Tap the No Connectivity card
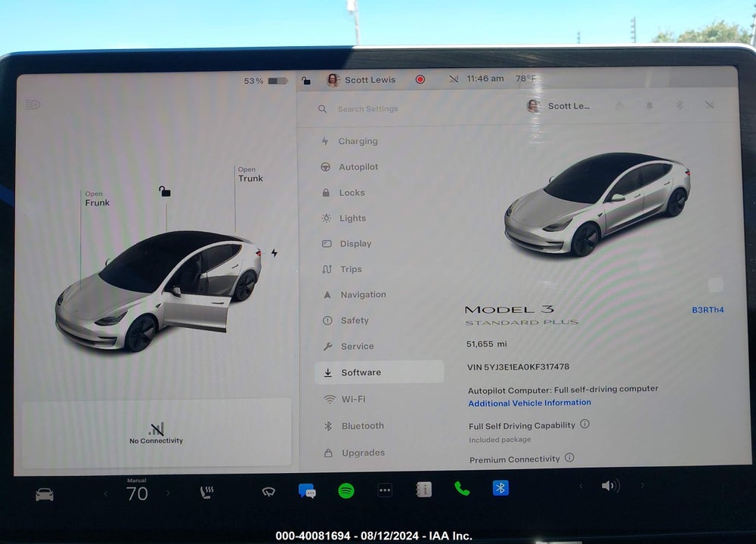The image size is (756, 544). click(x=156, y=433)
